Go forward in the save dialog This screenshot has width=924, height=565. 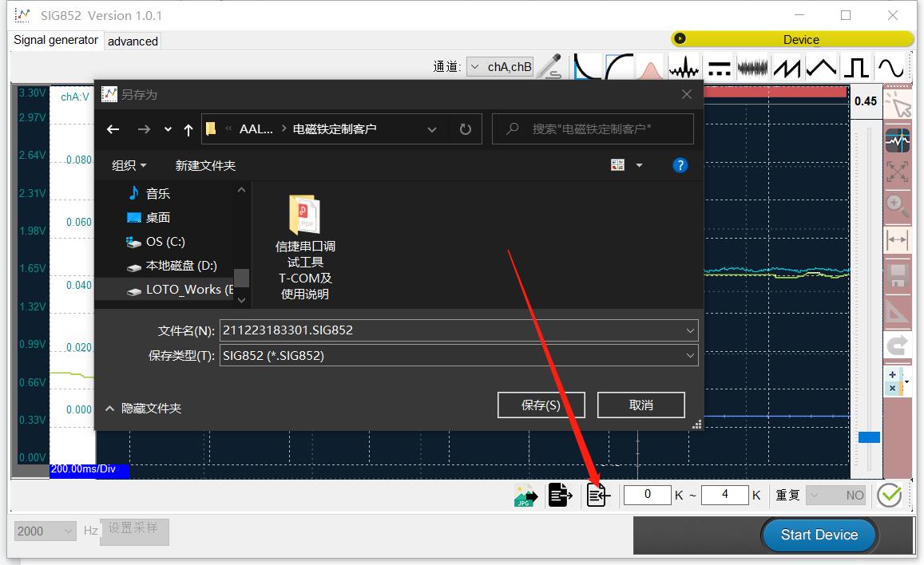pos(144,129)
